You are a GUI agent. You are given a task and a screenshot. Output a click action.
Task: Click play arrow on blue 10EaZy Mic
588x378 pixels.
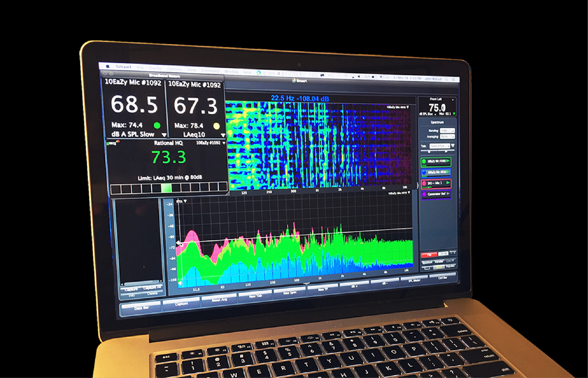(x=447, y=172)
